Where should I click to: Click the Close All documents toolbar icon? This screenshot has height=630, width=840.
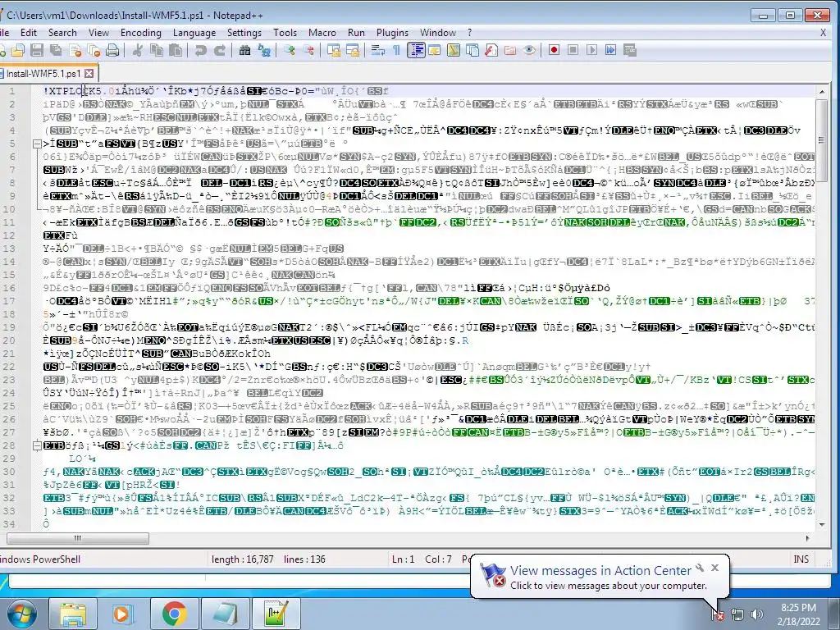(x=94, y=50)
